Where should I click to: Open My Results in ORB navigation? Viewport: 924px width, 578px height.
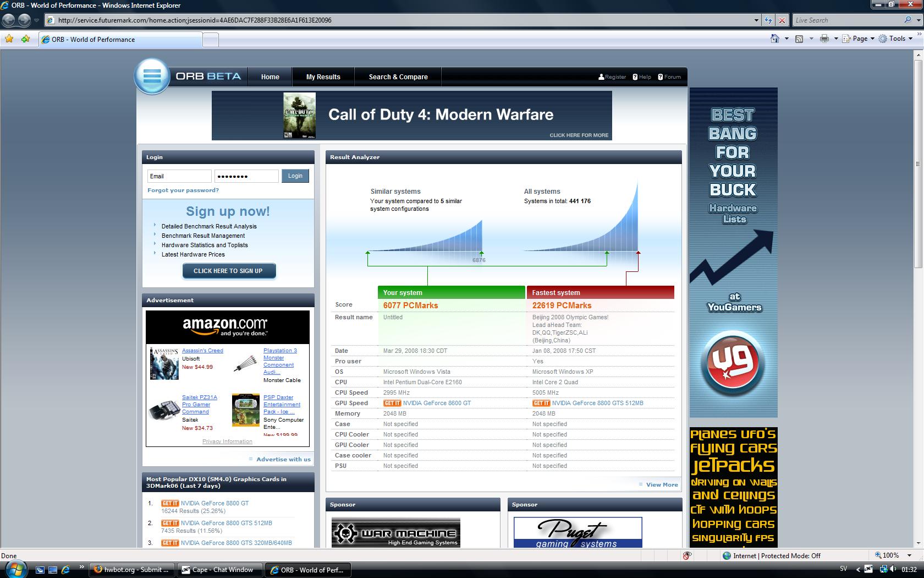[323, 77]
